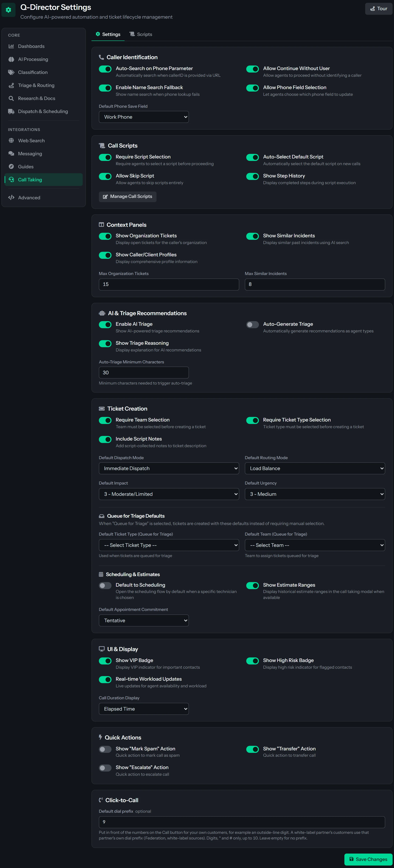
Task: Click the Call Taking headset icon
Action: coord(11,180)
